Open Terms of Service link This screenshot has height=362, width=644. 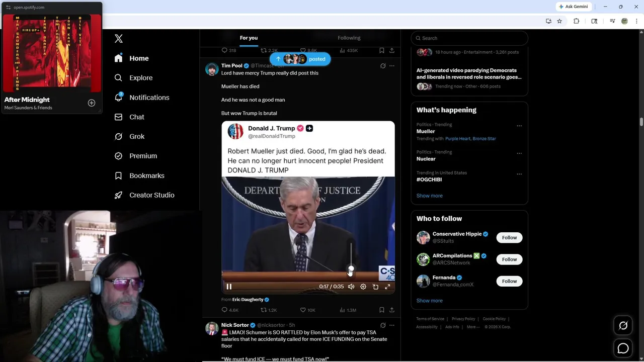point(430,319)
